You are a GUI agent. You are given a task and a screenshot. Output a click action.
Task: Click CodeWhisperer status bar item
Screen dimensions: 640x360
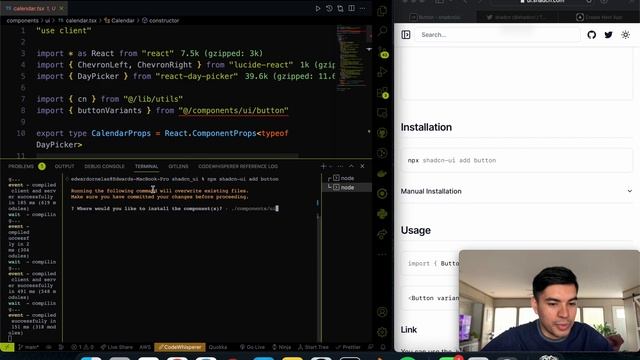click(180, 347)
